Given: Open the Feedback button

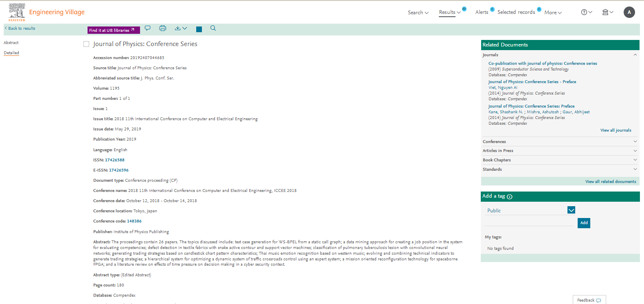Looking at the screenshot, I should [589, 300].
